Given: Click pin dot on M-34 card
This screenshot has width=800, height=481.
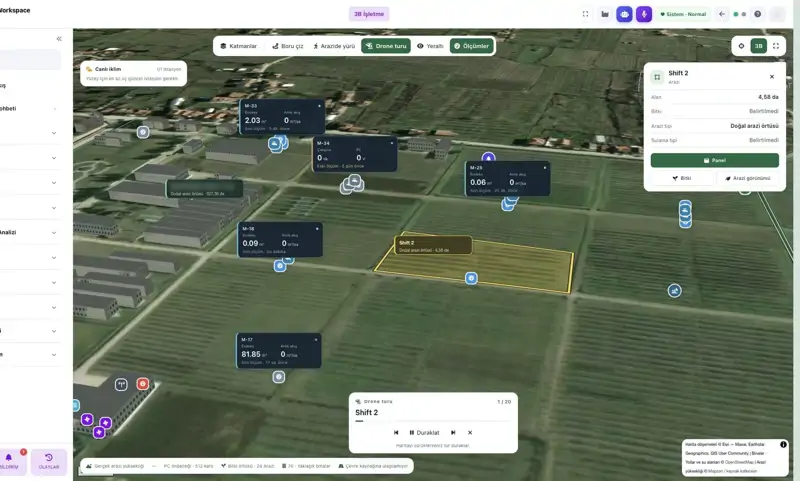Looking at the screenshot, I should pos(392,143).
